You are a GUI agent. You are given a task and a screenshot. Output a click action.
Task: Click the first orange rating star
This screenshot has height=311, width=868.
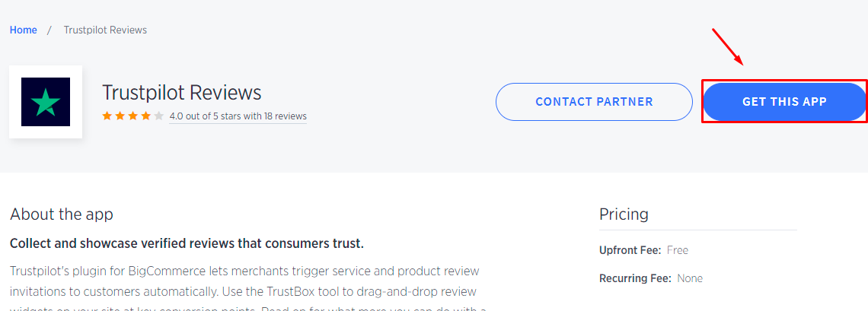107,116
